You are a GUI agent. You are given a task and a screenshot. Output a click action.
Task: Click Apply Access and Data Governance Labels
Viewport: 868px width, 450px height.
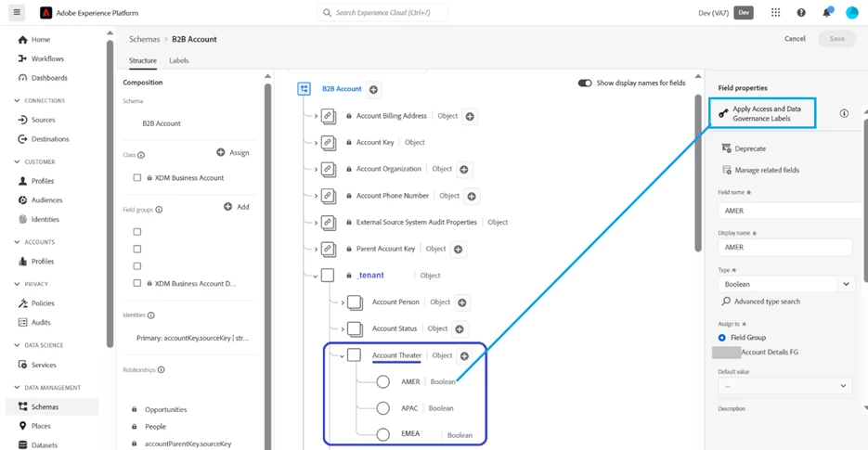coord(762,113)
